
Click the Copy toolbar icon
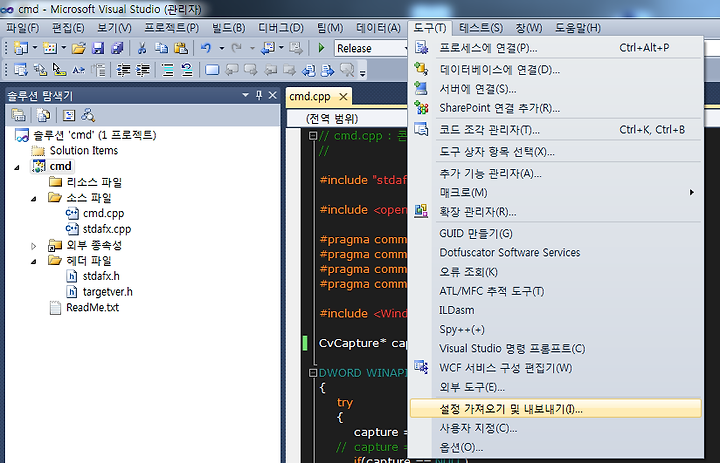tap(161, 48)
